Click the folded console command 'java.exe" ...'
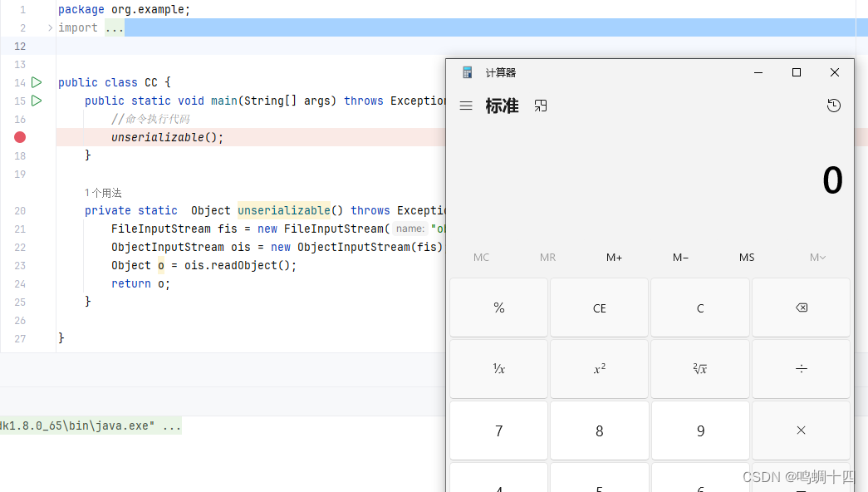 click(91, 426)
